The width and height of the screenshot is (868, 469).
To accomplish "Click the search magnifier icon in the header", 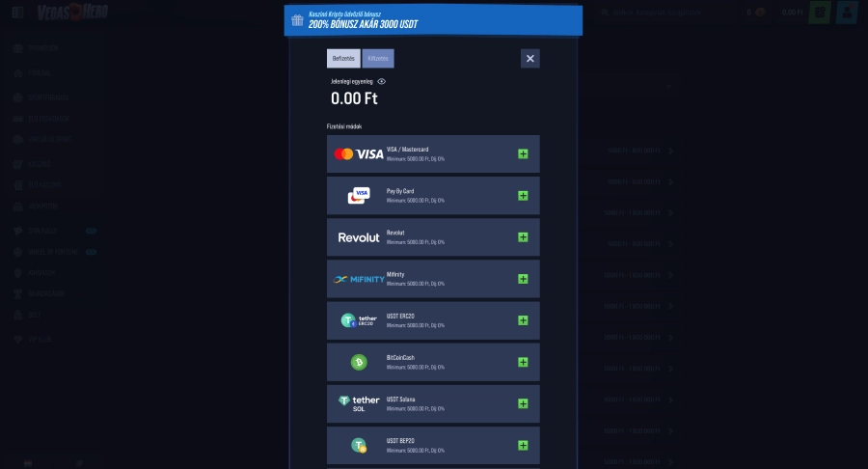I will coord(605,13).
